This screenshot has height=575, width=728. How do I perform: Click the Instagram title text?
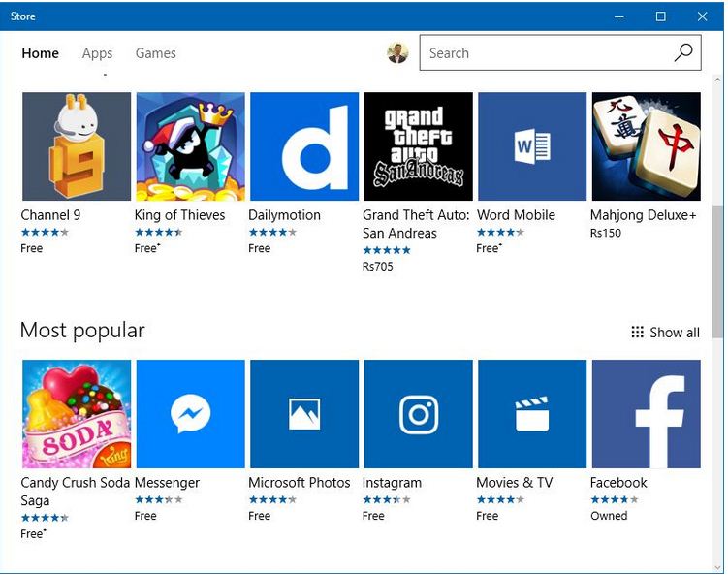coord(392,483)
